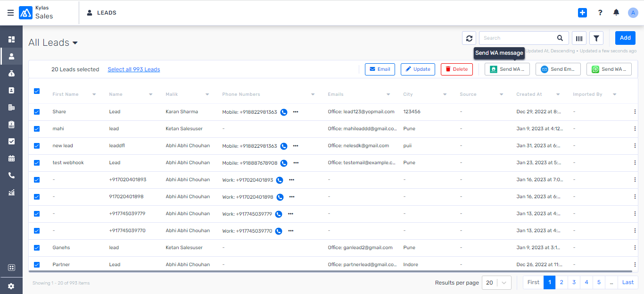
Task: Uncheck the select-all header checkbox
Action: (x=37, y=91)
